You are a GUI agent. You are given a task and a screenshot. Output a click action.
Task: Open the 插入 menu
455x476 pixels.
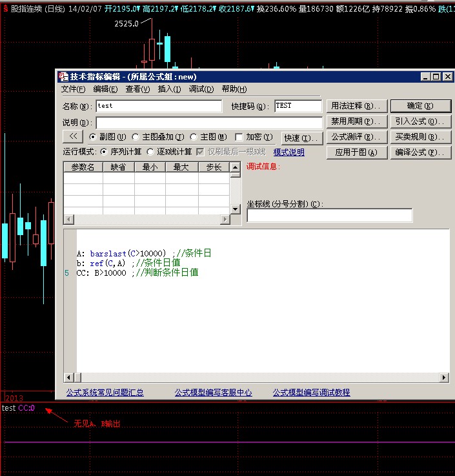[169, 89]
